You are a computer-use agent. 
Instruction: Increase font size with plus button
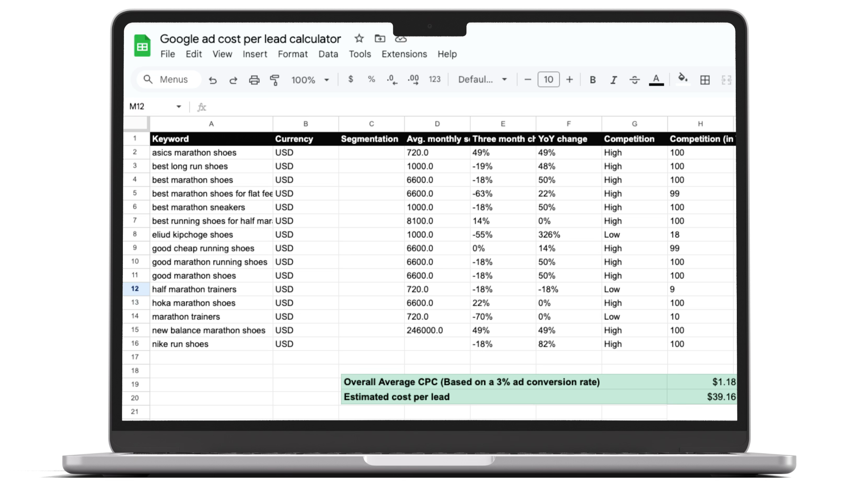pos(569,79)
